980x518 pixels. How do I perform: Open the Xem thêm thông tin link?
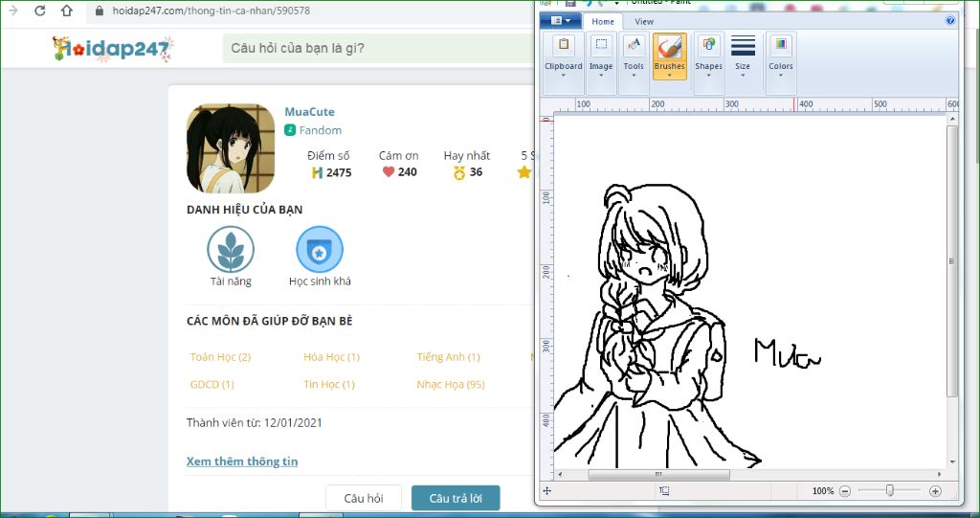pyautogui.click(x=242, y=462)
